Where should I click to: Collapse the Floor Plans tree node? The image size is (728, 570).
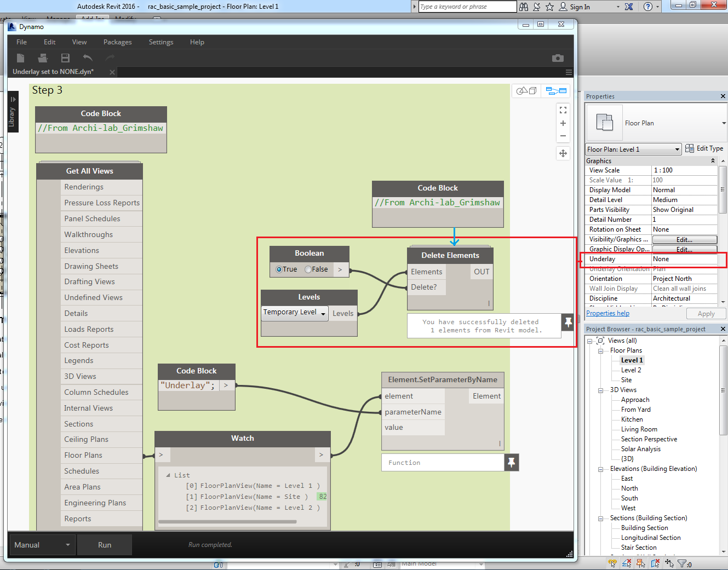pyautogui.click(x=600, y=351)
